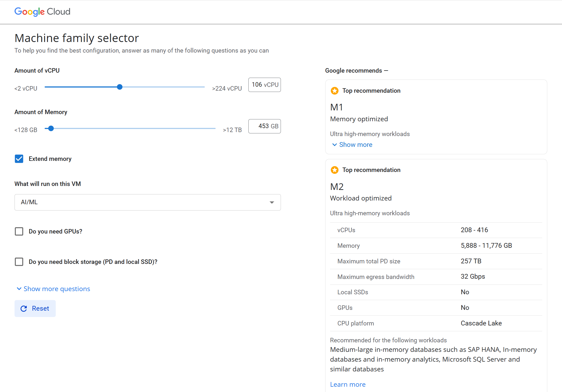This screenshot has height=392, width=562.
Task: Click the Google Cloud logo
Action: (x=42, y=12)
